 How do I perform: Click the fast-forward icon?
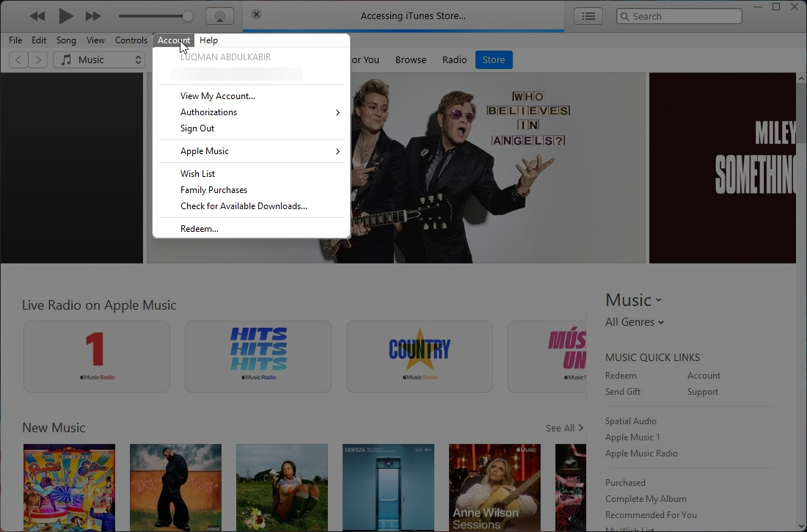click(93, 15)
